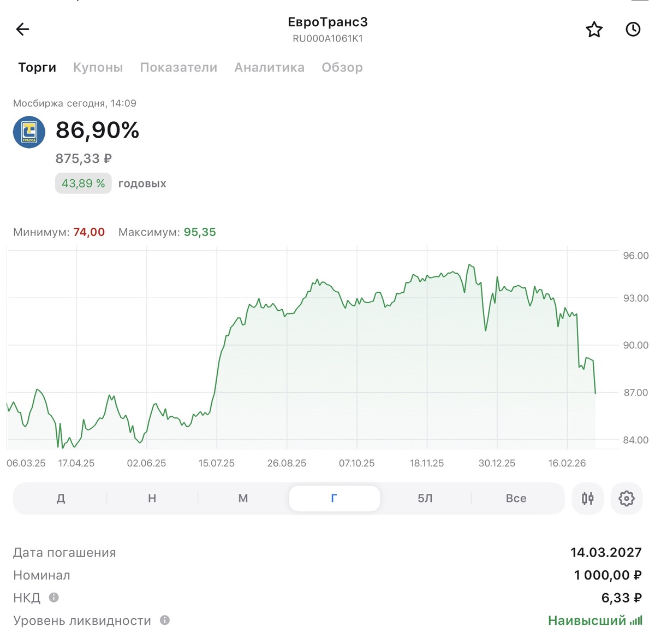Switch to the Показатели tab
The width and height of the screenshot is (655, 644).
point(178,67)
